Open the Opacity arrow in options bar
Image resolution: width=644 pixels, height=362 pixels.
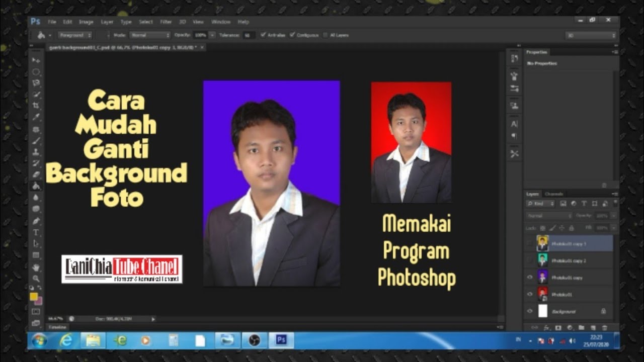pyautogui.click(x=212, y=35)
